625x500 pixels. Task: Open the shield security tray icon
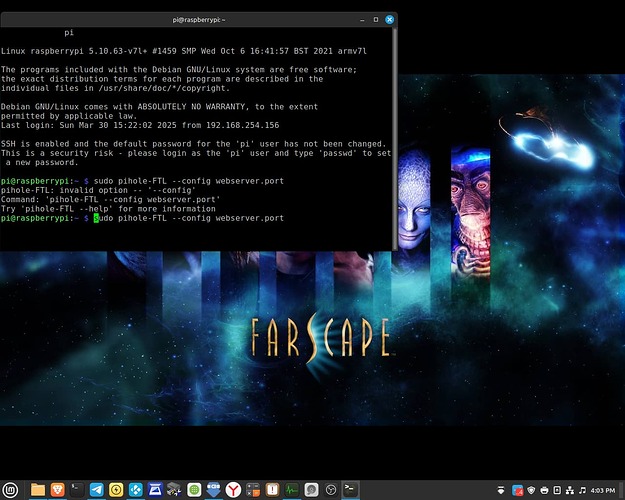point(530,490)
